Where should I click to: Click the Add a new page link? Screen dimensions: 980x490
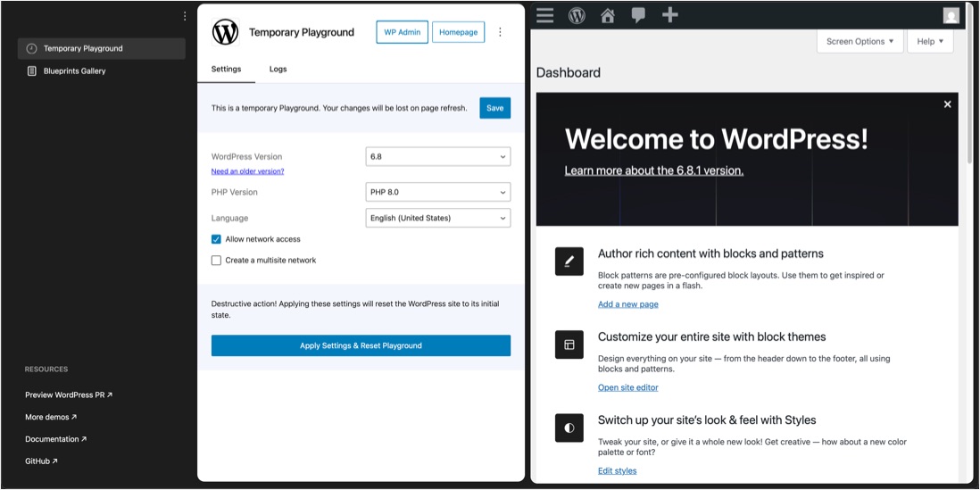pos(628,304)
